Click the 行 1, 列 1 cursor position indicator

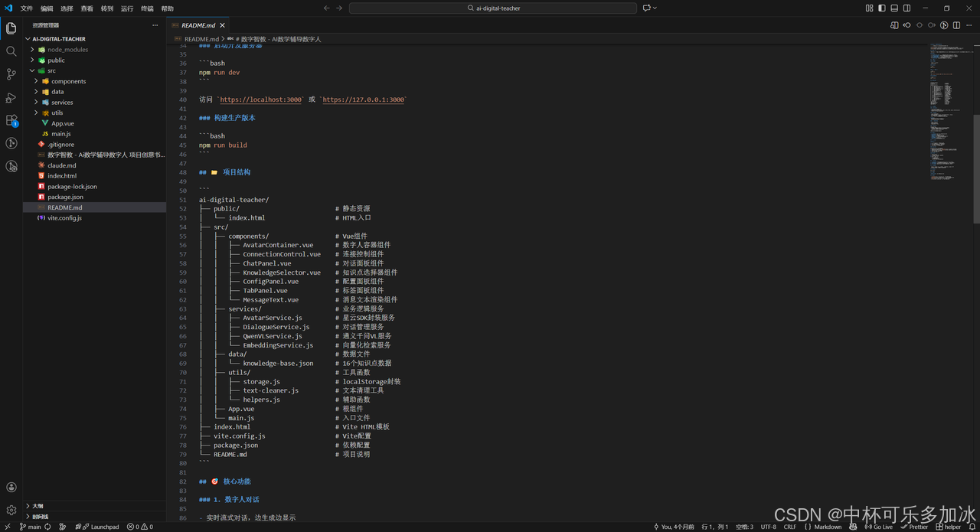[714, 527]
